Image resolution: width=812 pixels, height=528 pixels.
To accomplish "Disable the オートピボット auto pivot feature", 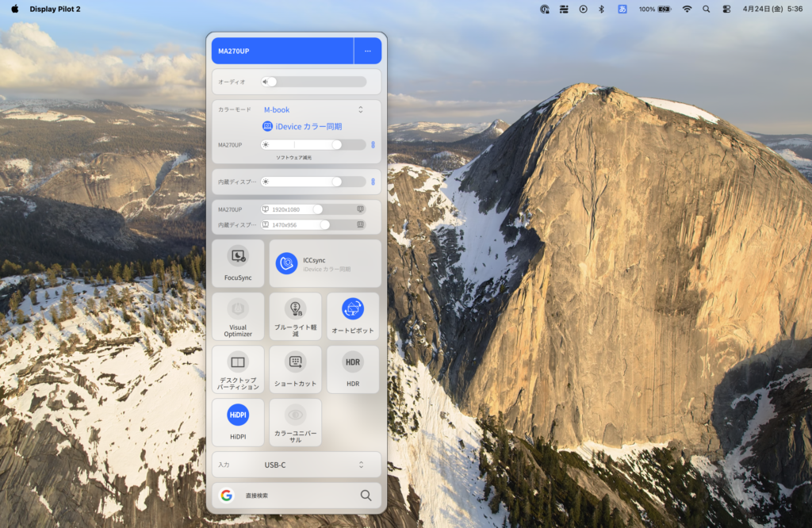I will (x=353, y=316).
